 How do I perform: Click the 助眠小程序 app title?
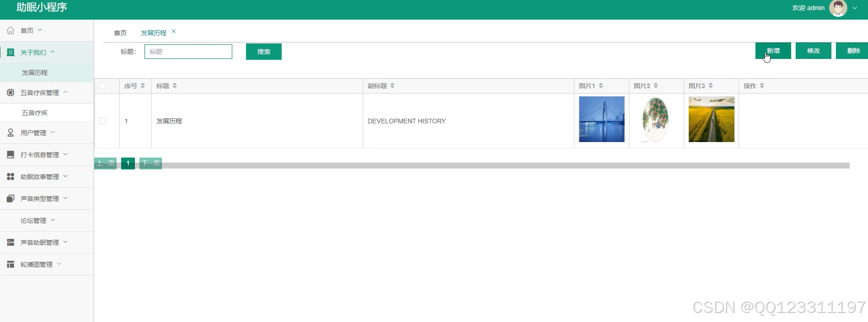(42, 7)
